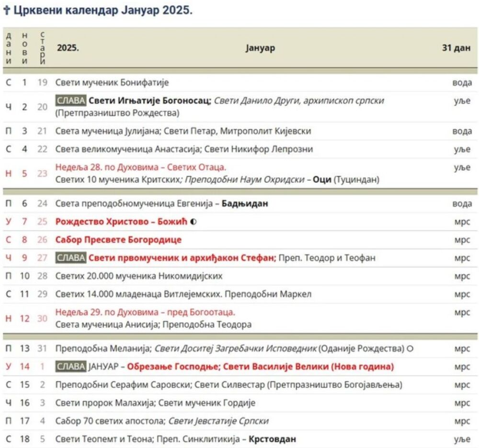479x448 pixels.
Task: Click the Недеља 29. по Духовима heading
Action: pos(145,313)
